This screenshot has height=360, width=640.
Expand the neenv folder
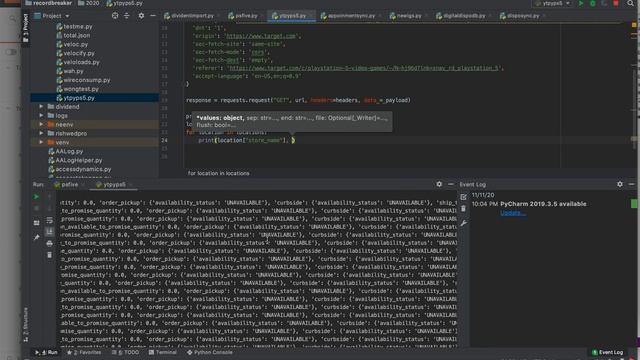(41, 124)
